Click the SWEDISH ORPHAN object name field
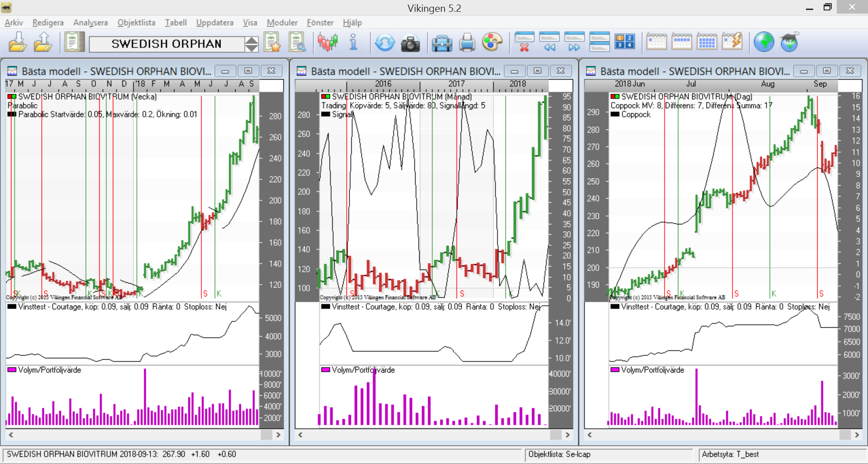The height and width of the screenshot is (464, 868). [167, 44]
